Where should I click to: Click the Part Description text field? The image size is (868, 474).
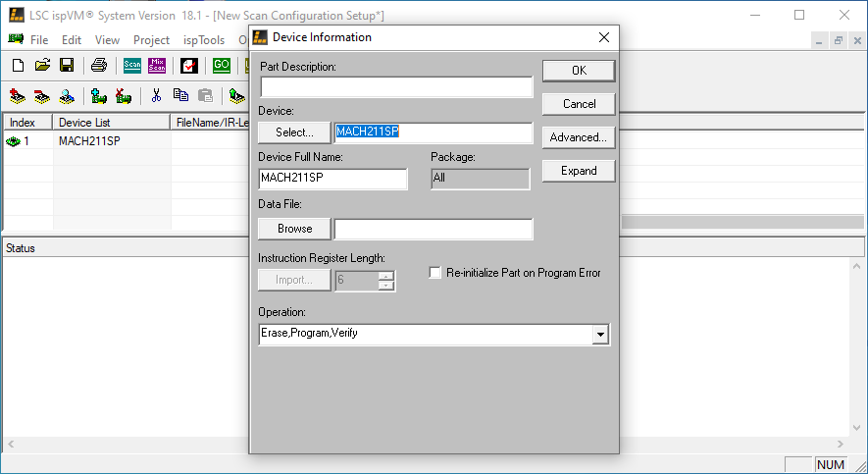point(396,86)
